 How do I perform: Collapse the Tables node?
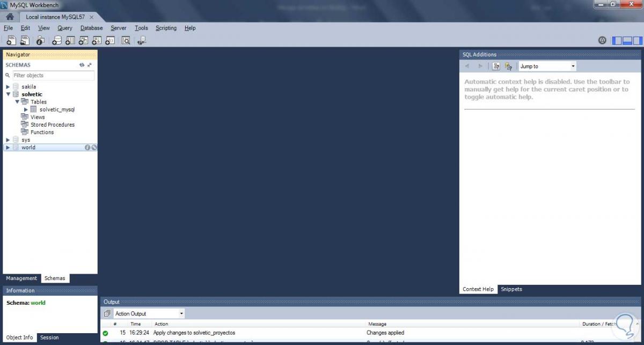17,101
